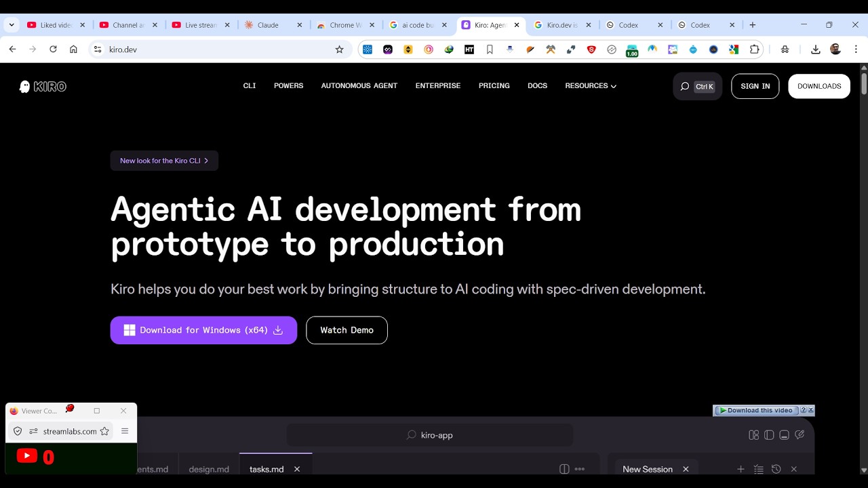Click the download arrow icon on the Windows button
Image resolution: width=868 pixels, height=488 pixels.
tap(277, 330)
